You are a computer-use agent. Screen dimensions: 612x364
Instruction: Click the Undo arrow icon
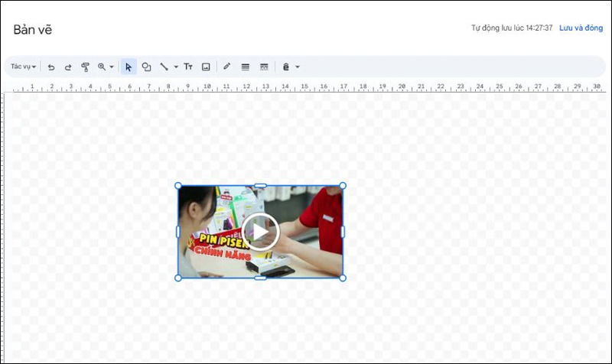pyautogui.click(x=51, y=67)
